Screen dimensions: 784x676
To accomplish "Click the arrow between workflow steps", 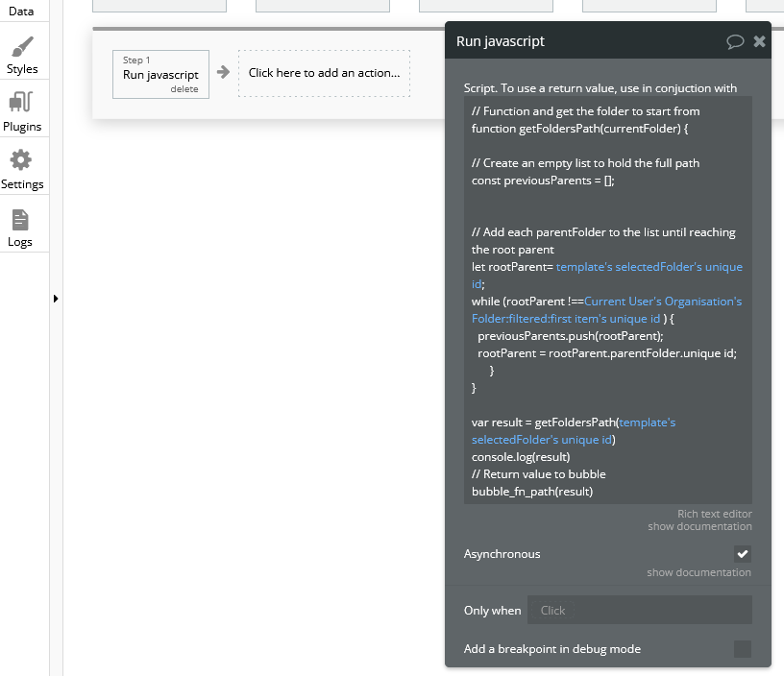I will [x=223, y=72].
